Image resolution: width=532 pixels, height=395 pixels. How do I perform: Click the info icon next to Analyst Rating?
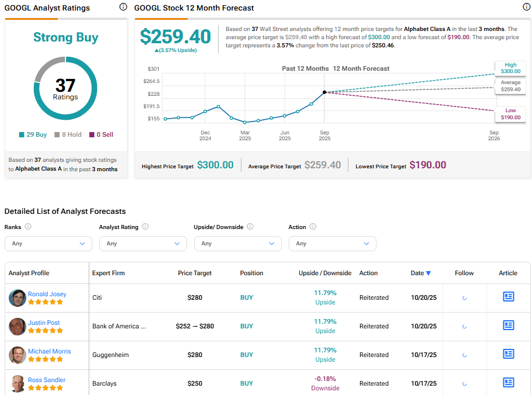click(145, 227)
